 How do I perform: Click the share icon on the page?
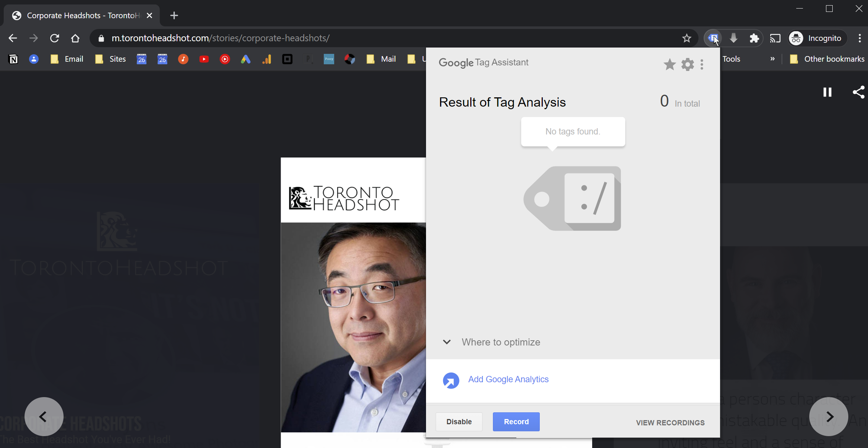coord(858,92)
